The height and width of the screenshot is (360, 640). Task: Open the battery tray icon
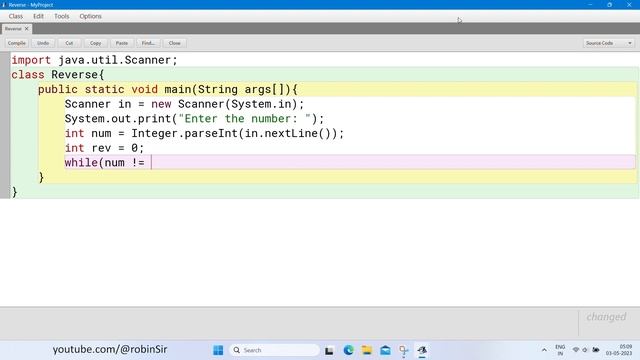tap(596, 350)
